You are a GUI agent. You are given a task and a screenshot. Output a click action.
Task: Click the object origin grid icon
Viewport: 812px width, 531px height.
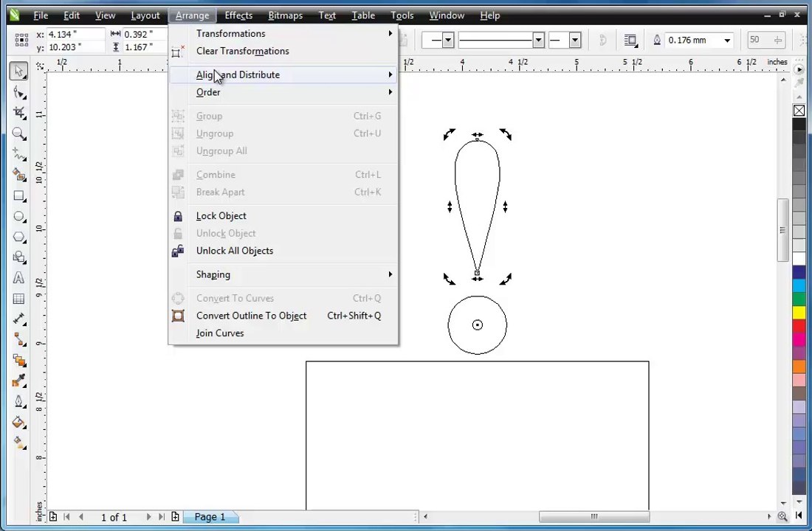click(21, 41)
